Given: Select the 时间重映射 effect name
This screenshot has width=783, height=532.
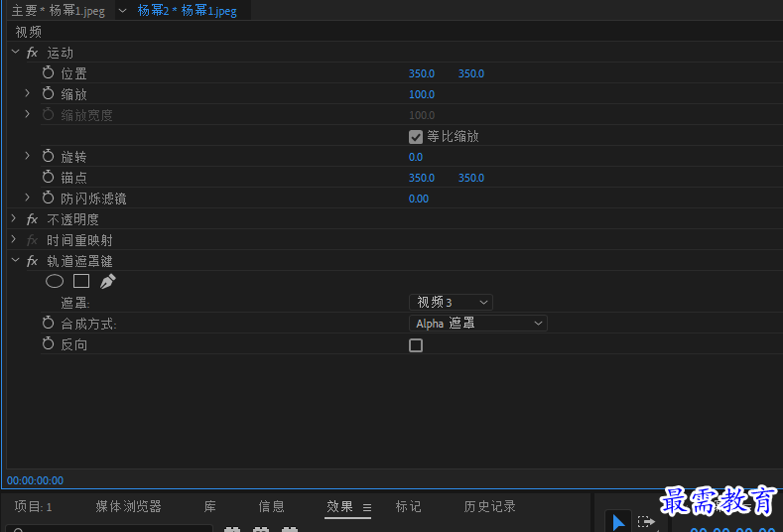Looking at the screenshot, I should pos(80,241).
